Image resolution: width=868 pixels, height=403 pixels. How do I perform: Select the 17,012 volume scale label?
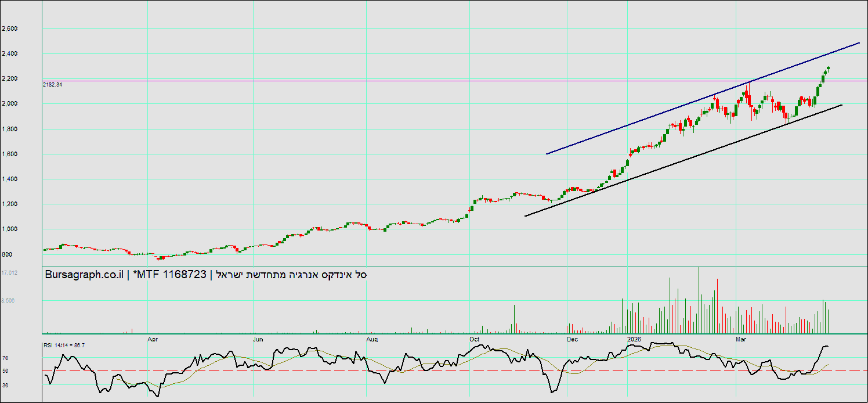click(x=9, y=272)
